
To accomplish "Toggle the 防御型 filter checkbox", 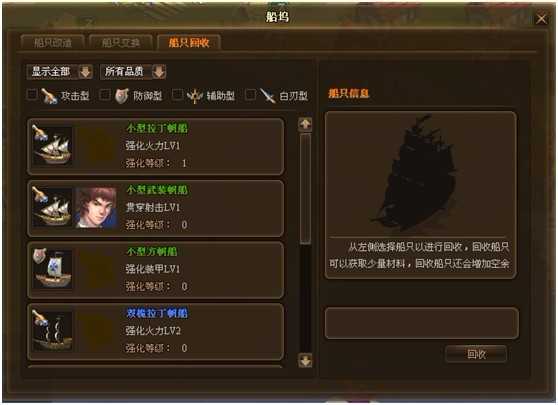I will click(105, 95).
